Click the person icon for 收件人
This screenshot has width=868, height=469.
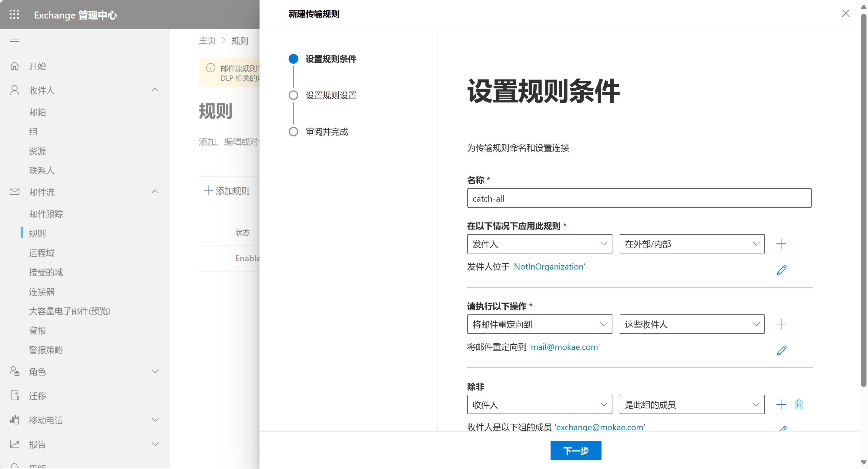click(15, 90)
